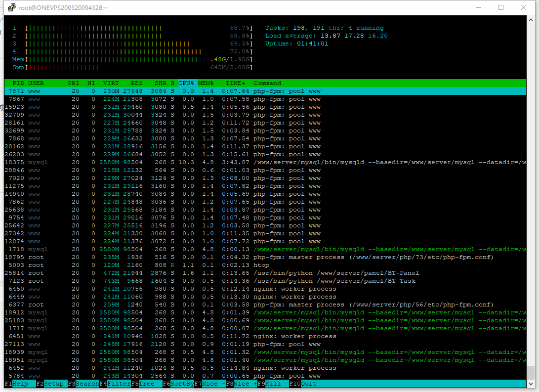Click the PuTTY icon in the title bar
The image size is (539, 392).
click(x=12, y=7)
